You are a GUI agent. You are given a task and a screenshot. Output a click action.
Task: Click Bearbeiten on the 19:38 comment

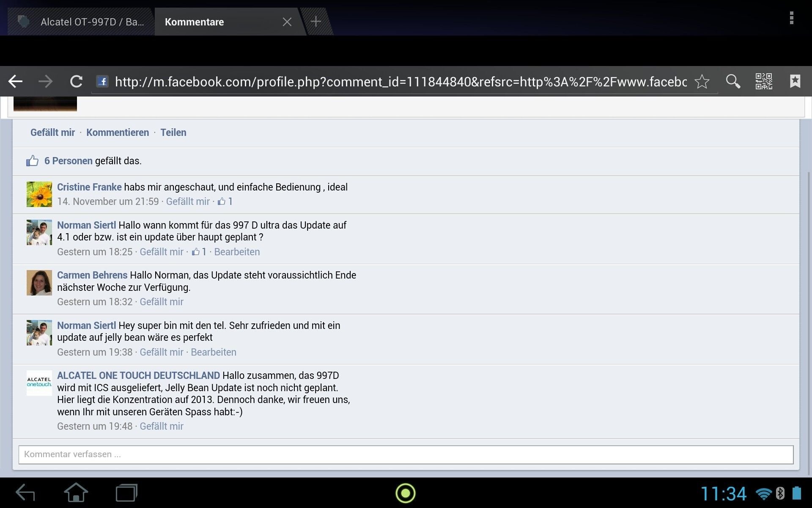214,352
